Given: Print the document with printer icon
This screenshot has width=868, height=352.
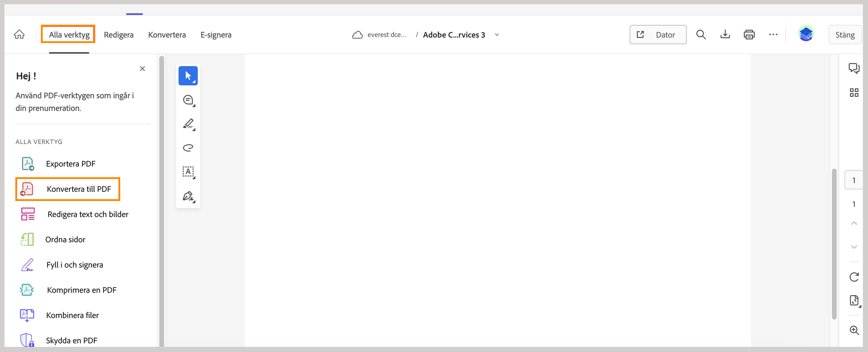Looking at the screenshot, I should coord(749,35).
